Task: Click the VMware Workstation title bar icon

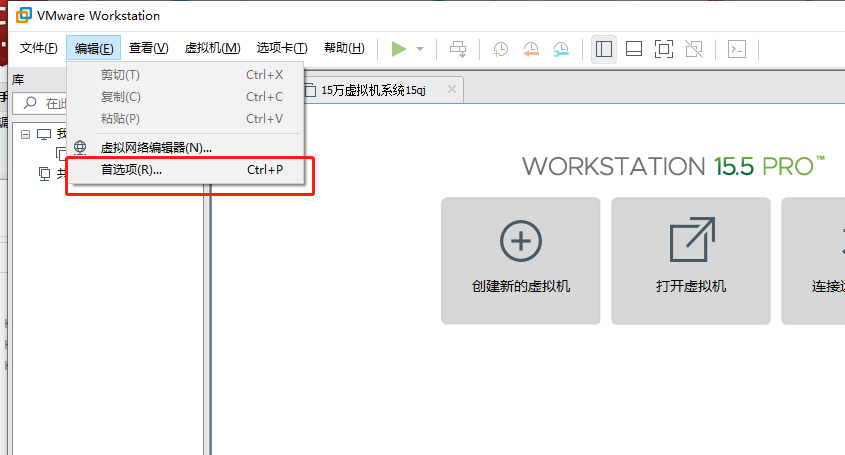Action: (x=24, y=15)
